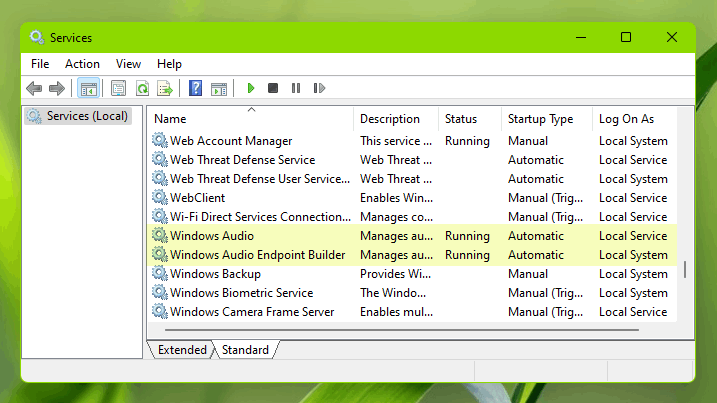Open the View menu
The width and height of the screenshot is (717, 403).
pyautogui.click(x=128, y=64)
